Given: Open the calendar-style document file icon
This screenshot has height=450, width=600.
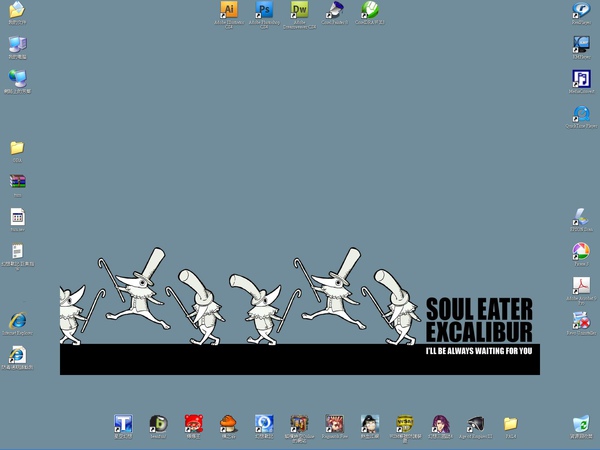Looking at the screenshot, I should 18,217.
